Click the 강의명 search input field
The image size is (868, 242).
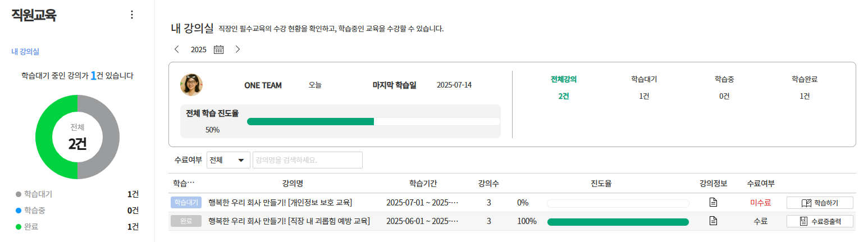coord(307,160)
